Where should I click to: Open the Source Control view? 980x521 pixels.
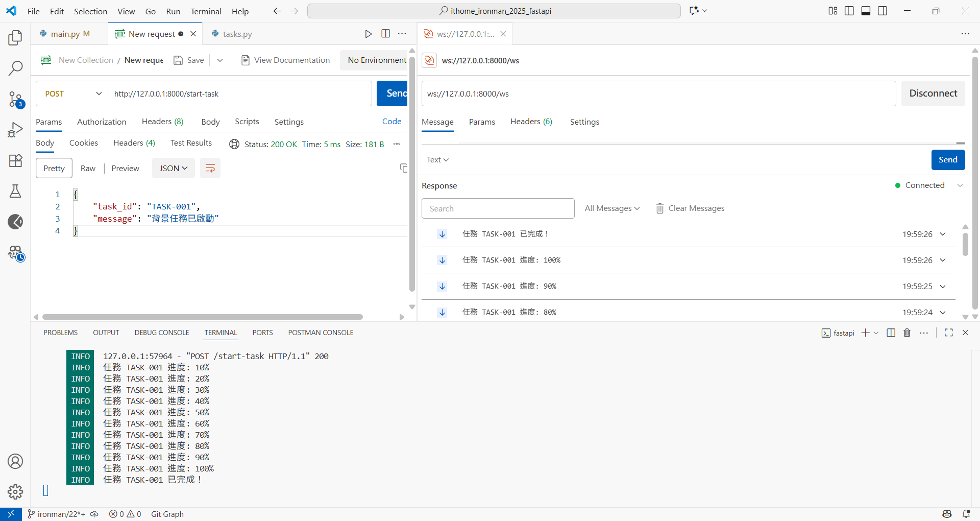pos(15,99)
